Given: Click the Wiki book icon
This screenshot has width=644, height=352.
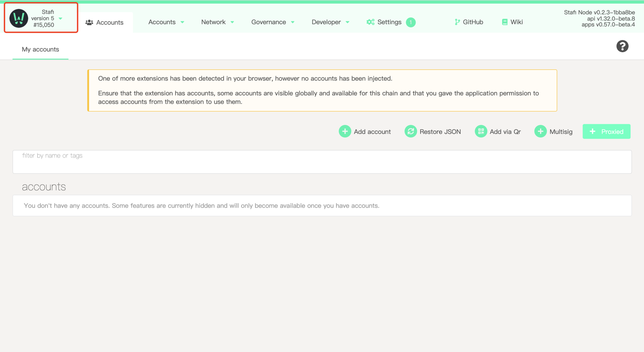Looking at the screenshot, I should pyautogui.click(x=504, y=22).
